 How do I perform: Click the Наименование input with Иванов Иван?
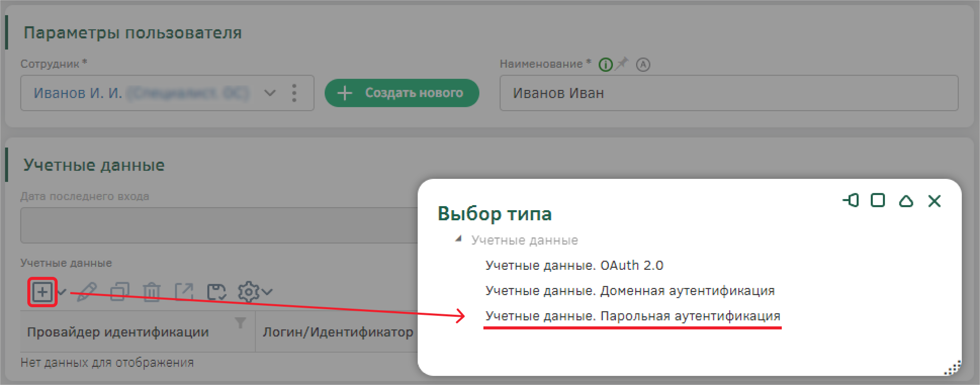(728, 93)
